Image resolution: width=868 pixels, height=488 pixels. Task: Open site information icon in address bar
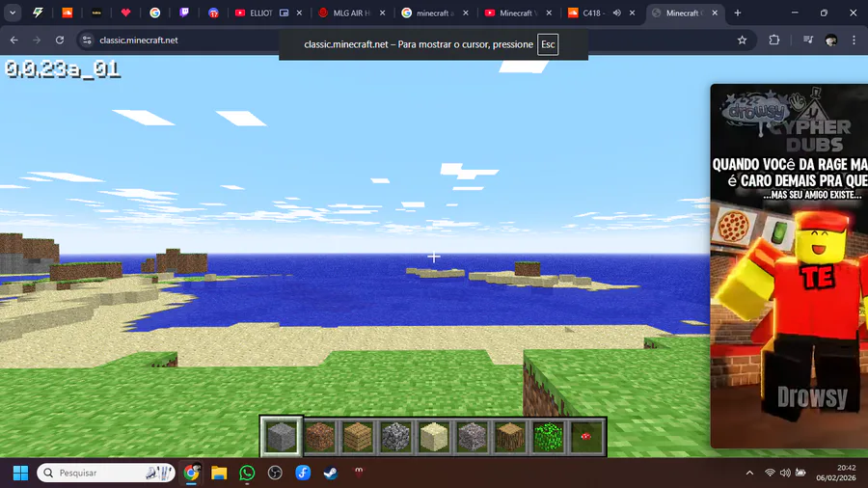coord(87,40)
